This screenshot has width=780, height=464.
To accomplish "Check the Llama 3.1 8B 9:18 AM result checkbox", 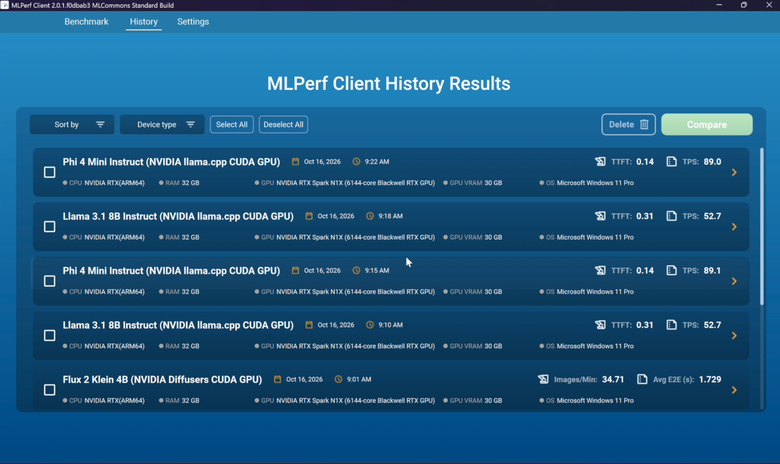I will point(50,227).
